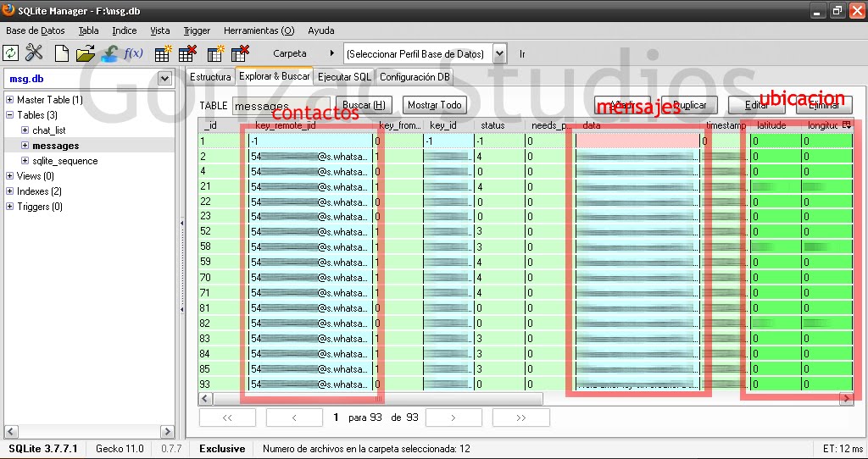Image resolution: width=868 pixels, height=459 pixels.
Task: Select the row with _id 21
Action: pos(526,187)
